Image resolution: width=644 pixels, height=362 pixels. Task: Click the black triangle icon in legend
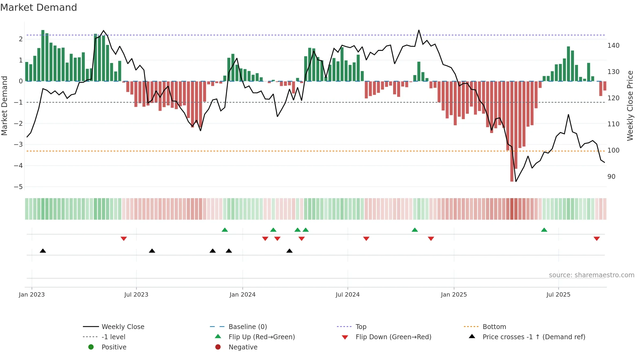472,336
